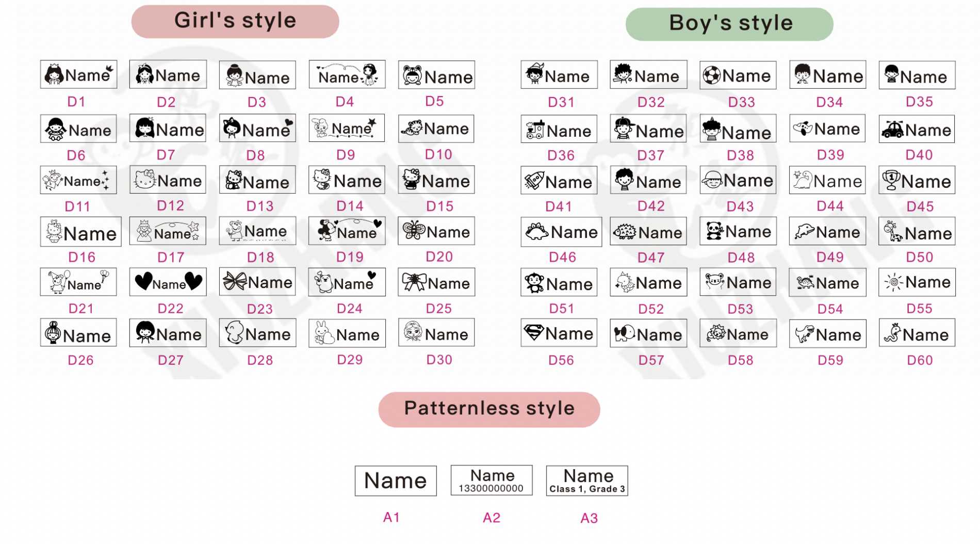Click the Patternless style heading
Image resolution: width=980 pixels, height=544 pixels.
point(489,409)
